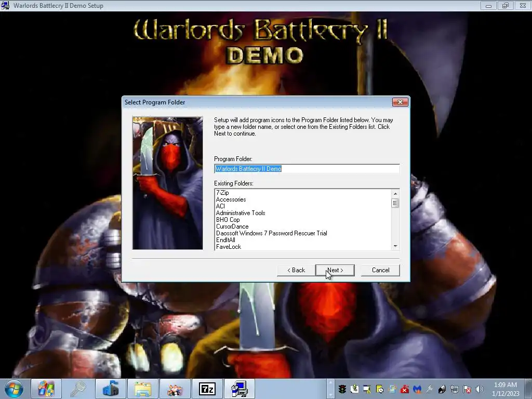Switch to the setup installer taskbar icon
The height and width of the screenshot is (399, 532).
tap(240, 389)
